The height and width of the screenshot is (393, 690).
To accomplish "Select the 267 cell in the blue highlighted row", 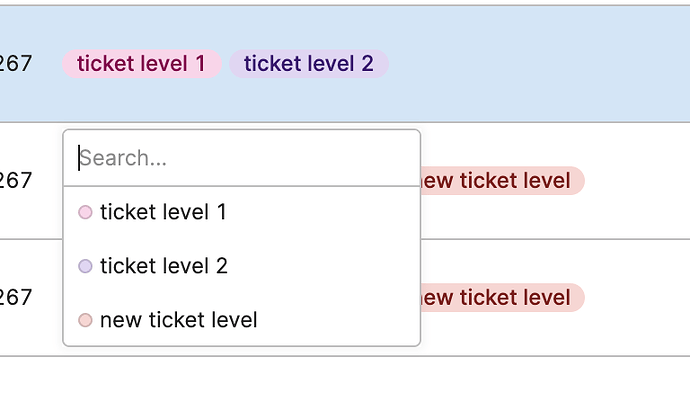I will [x=16, y=64].
